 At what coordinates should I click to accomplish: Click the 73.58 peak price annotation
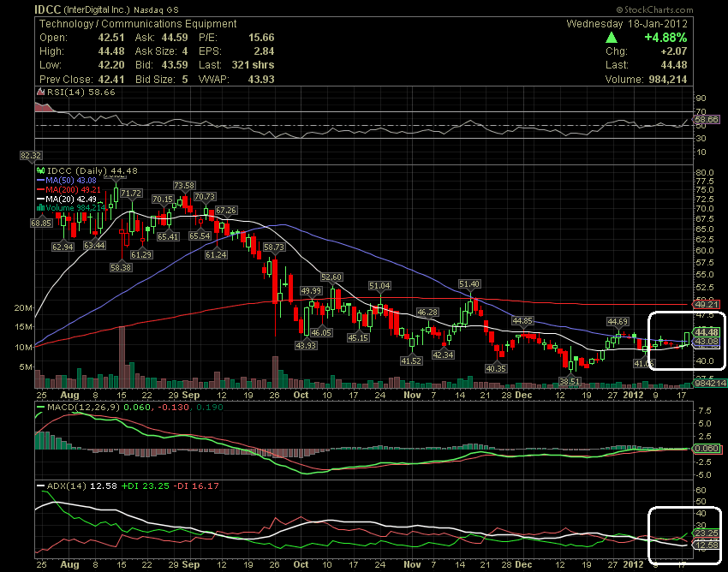tap(184, 185)
